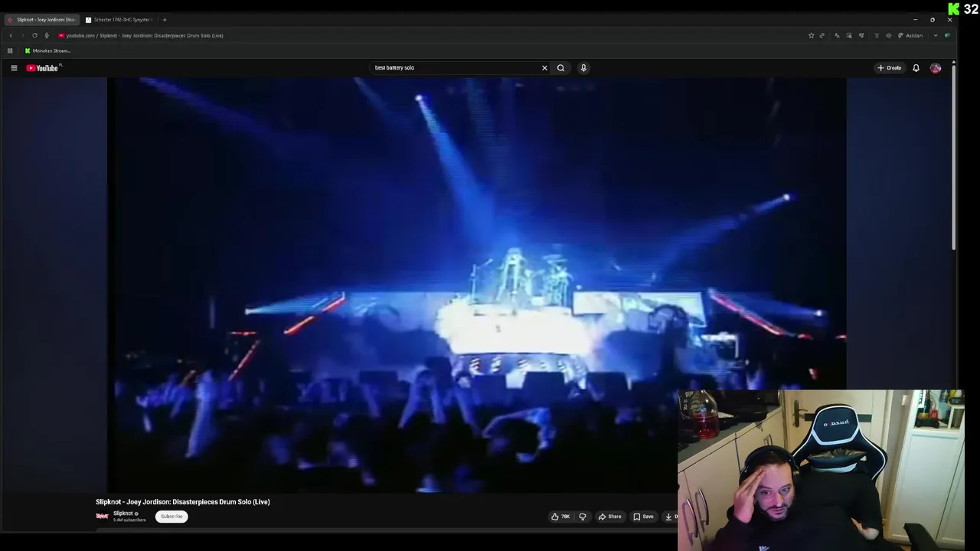This screenshot has height=551, width=980.
Task: Click the green Kick logo overlay
Action: [x=953, y=9]
